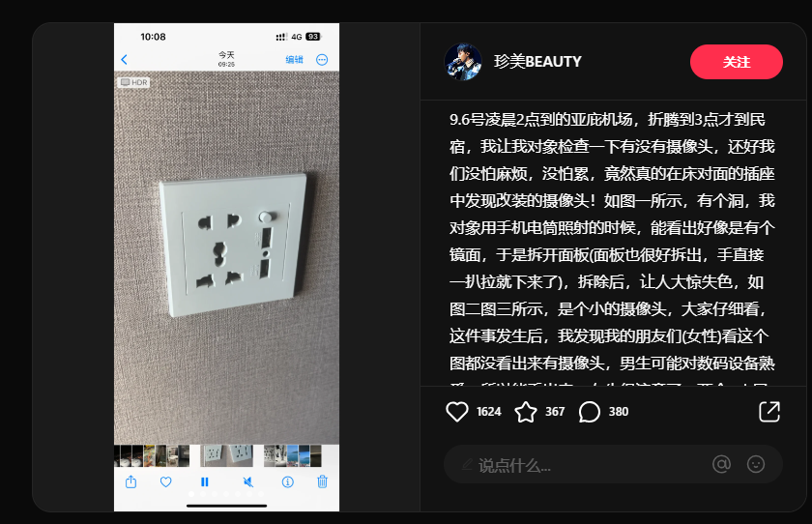Select the socket thumbnail in the filmstrip
The height and width of the screenshot is (524, 812).
tap(226, 455)
